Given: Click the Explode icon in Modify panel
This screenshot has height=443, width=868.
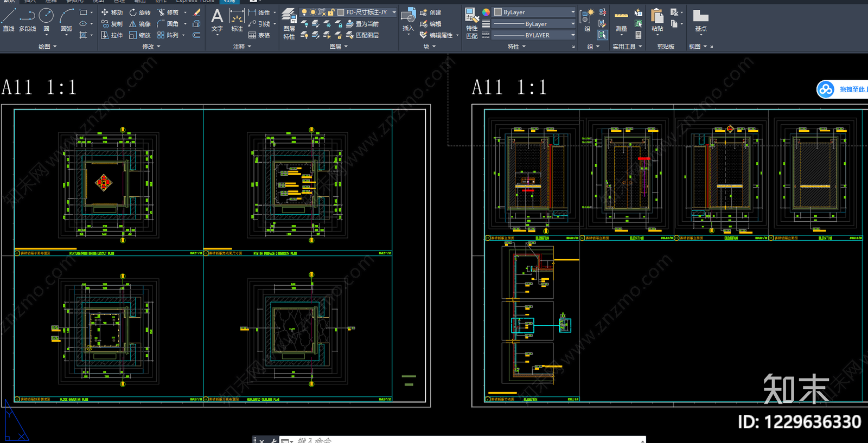Looking at the screenshot, I should pyautogui.click(x=196, y=24).
